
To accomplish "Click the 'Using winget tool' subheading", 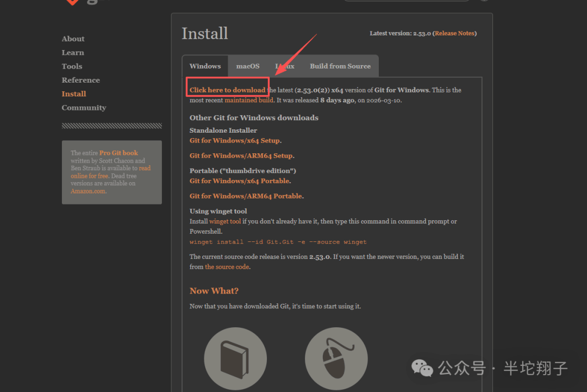I will click(218, 211).
